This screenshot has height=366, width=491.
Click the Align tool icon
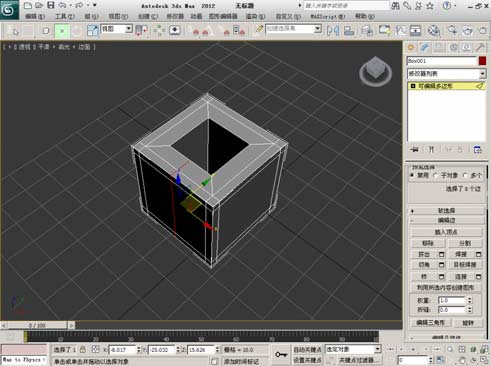point(349,31)
